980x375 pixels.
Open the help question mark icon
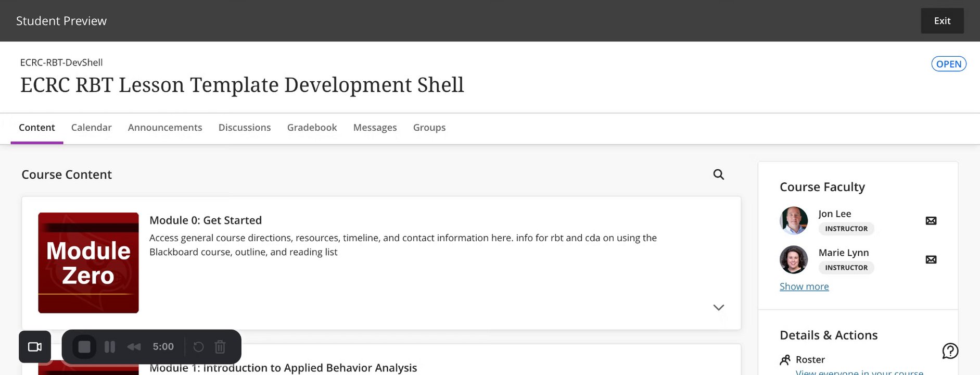[x=950, y=351]
